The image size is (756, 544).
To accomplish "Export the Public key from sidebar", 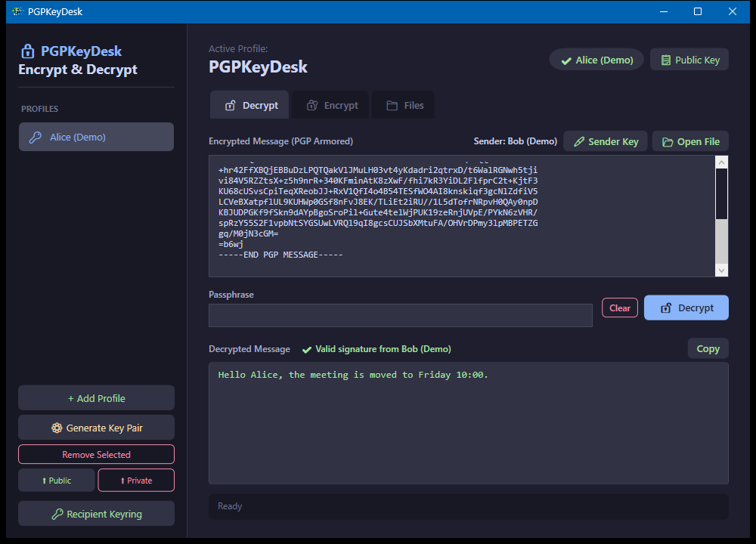I will coord(57,481).
